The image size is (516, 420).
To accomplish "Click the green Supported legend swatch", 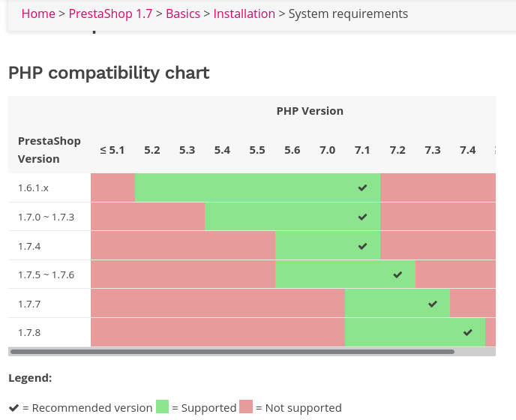I will 163,407.
